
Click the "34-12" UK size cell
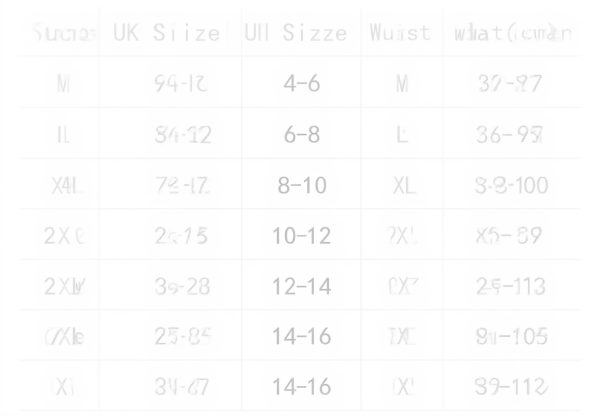tap(183, 135)
